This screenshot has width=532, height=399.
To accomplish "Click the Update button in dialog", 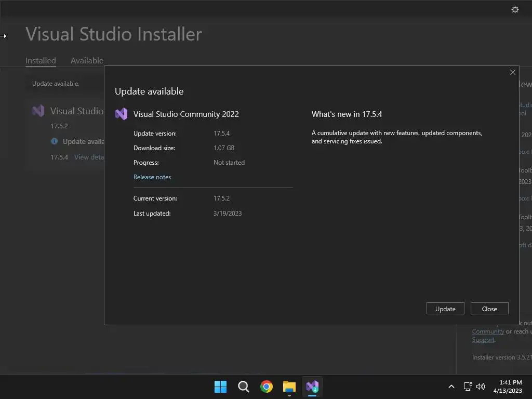I will (x=445, y=309).
